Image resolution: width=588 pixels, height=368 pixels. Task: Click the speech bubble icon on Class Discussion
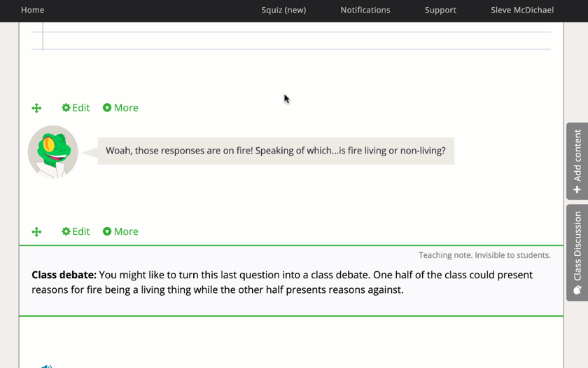(577, 290)
